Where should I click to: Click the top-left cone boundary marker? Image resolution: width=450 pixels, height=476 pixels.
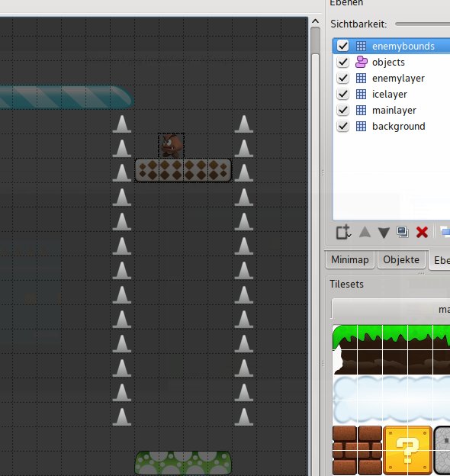click(x=122, y=124)
